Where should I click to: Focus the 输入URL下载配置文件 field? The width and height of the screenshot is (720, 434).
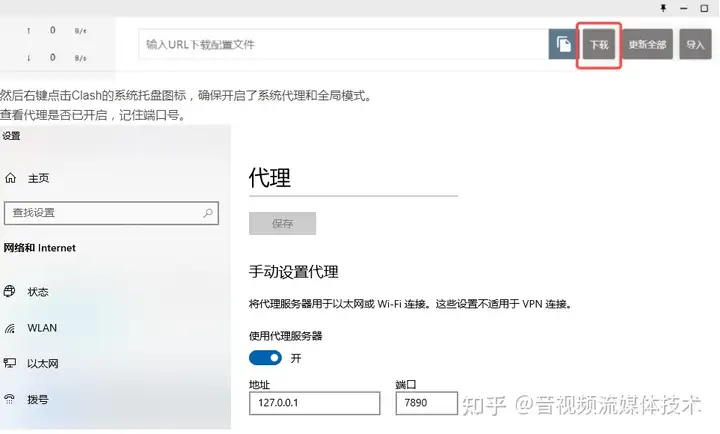343,45
